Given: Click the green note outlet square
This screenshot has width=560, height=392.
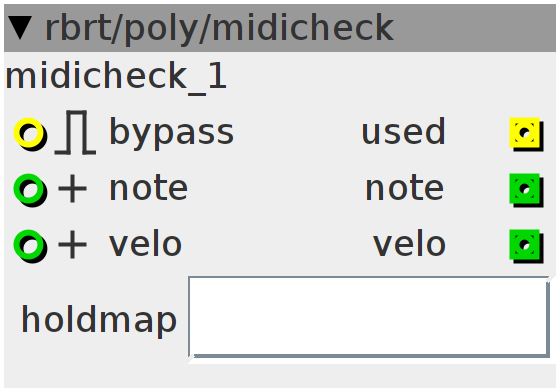Looking at the screenshot, I should click(526, 190).
